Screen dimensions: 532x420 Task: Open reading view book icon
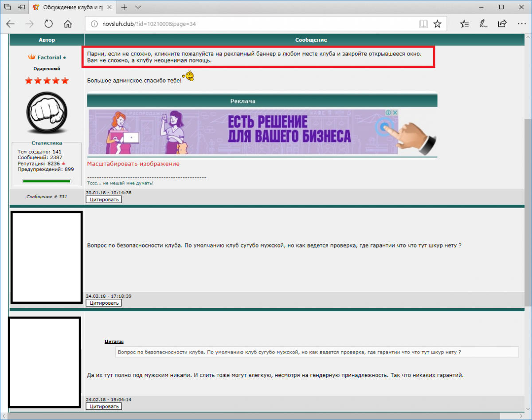point(423,24)
